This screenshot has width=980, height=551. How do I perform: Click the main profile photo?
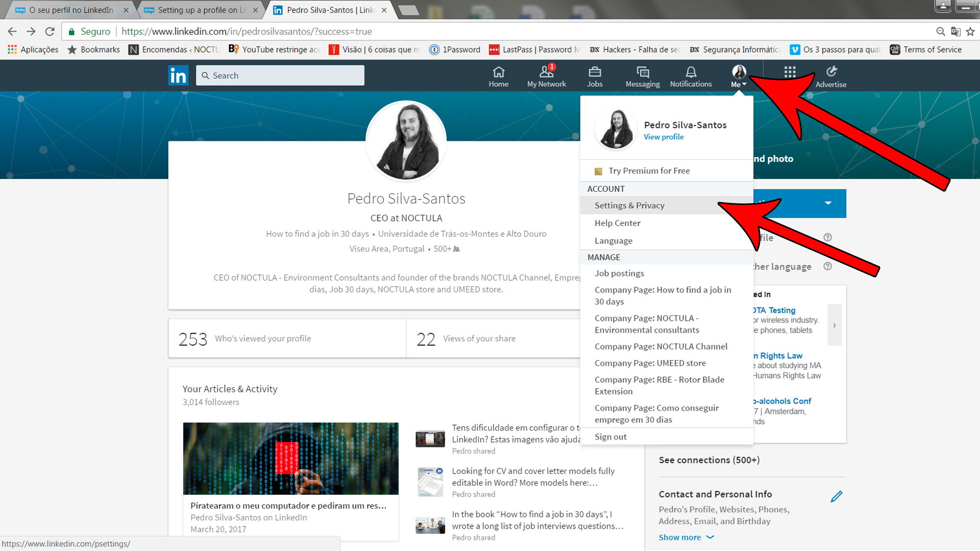[x=406, y=141]
